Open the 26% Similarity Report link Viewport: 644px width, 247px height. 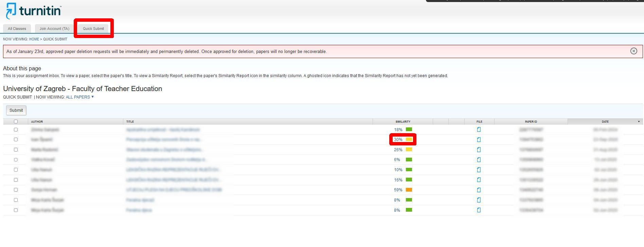coord(398,150)
